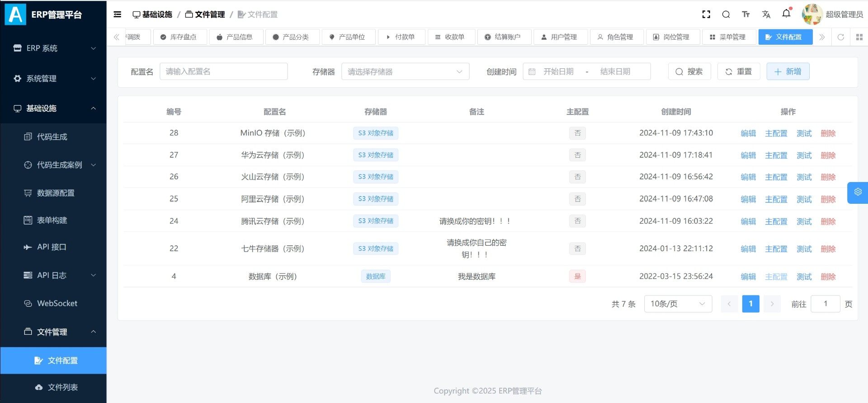
Task: Open the floating settings gear panel
Action: (x=858, y=192)
